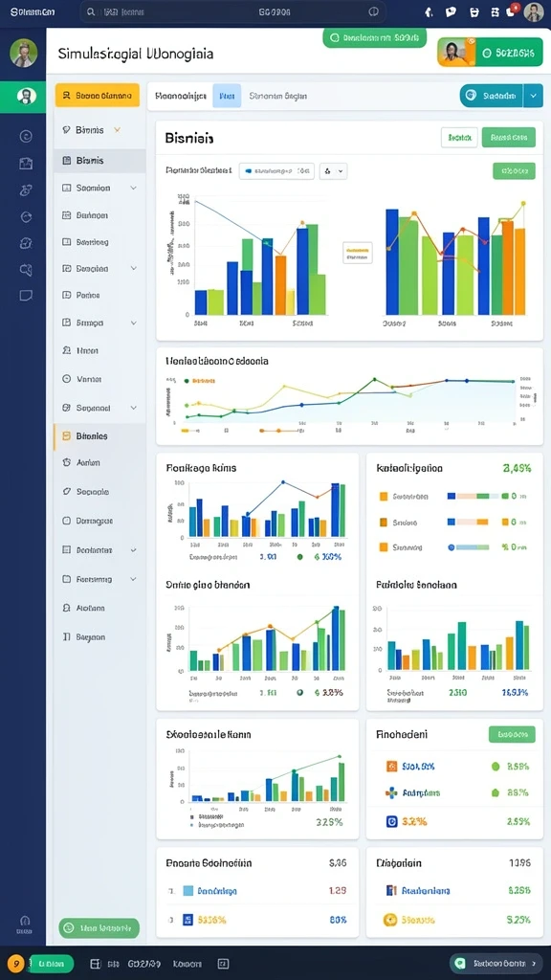This screenshot has width=551, height=980.
Task: Click the Domagoe sidebar item icon
Action: click(67, 520)
